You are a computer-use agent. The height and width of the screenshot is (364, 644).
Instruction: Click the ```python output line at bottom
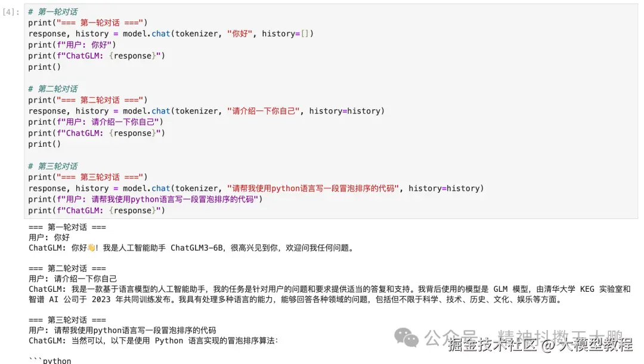coord(49,360)
